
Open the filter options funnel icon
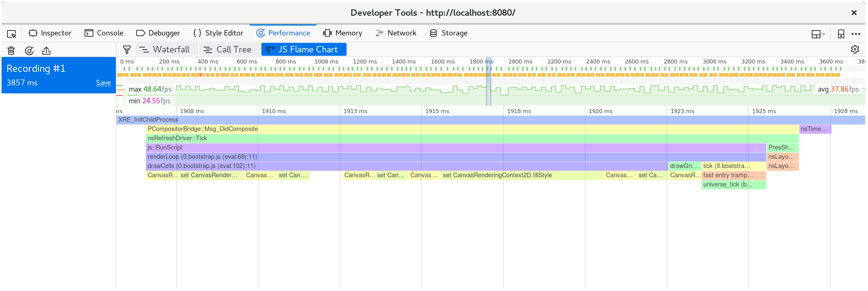tap(126, 49)
